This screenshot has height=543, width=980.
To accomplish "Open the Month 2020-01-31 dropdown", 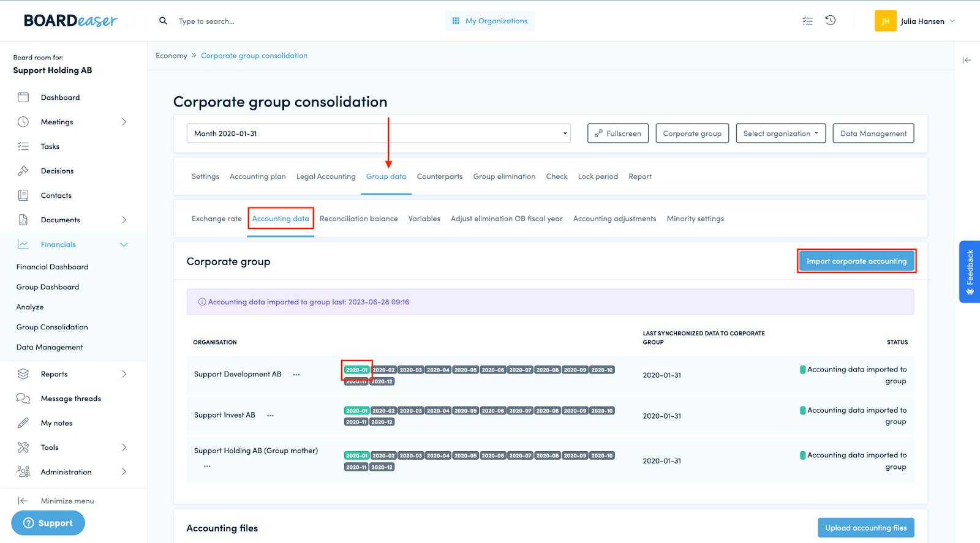I will point(379,133).
